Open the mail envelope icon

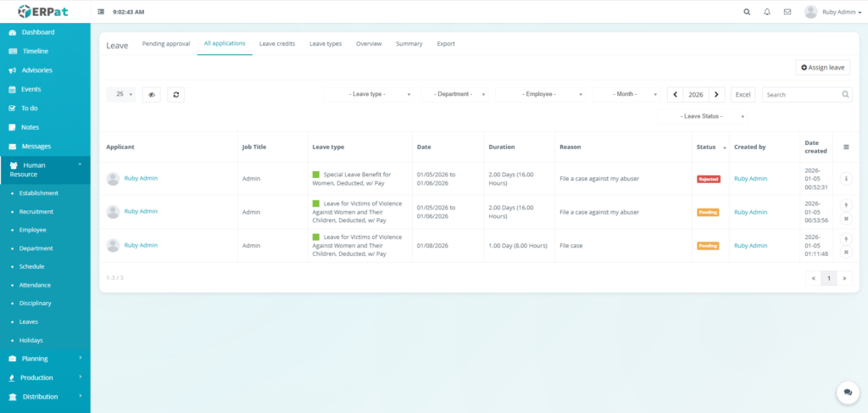(x=787, y=12)
